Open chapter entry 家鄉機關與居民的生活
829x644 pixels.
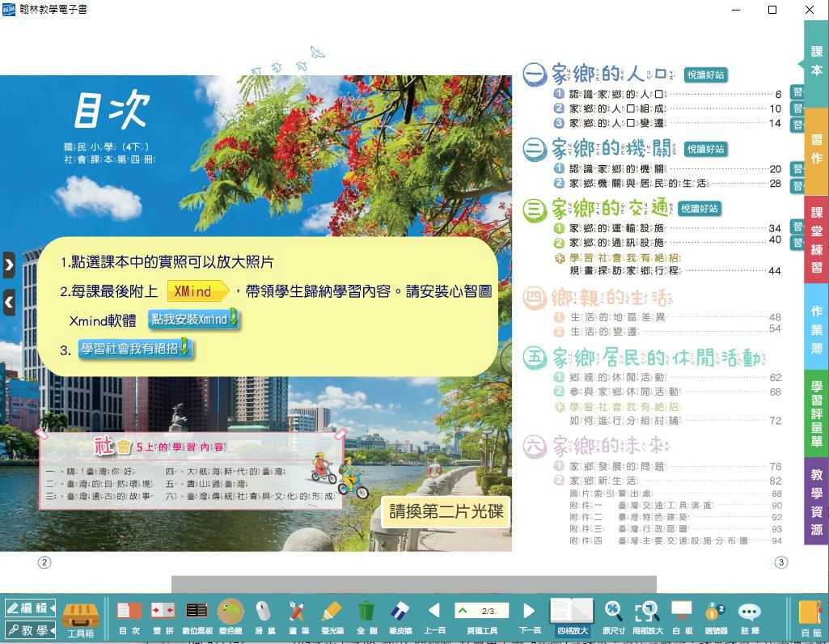[x=638, y=184]
